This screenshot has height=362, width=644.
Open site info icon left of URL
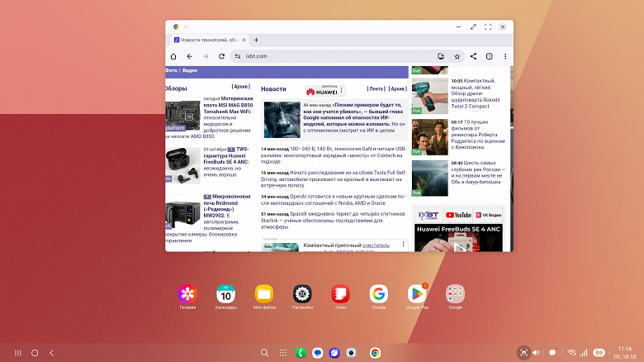click(238, 56)
